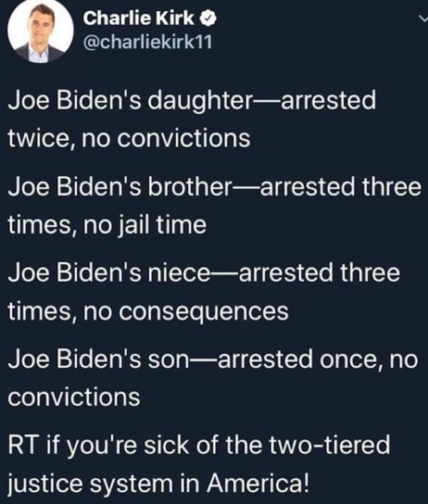The image size is (428, 504).
Task: Click the lone word "convictions" on the son line
Action: pyautogui.click(x=74, y=398)
